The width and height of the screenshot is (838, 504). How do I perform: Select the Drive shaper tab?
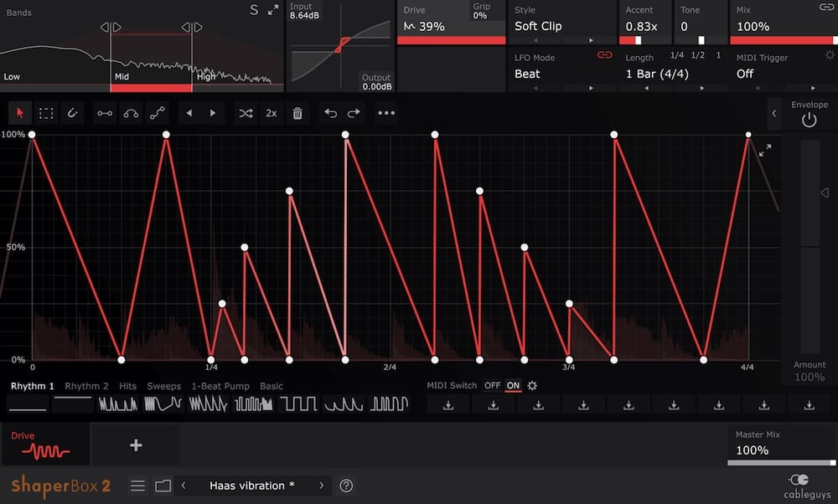pyautogui.click(x=45, y=445)
